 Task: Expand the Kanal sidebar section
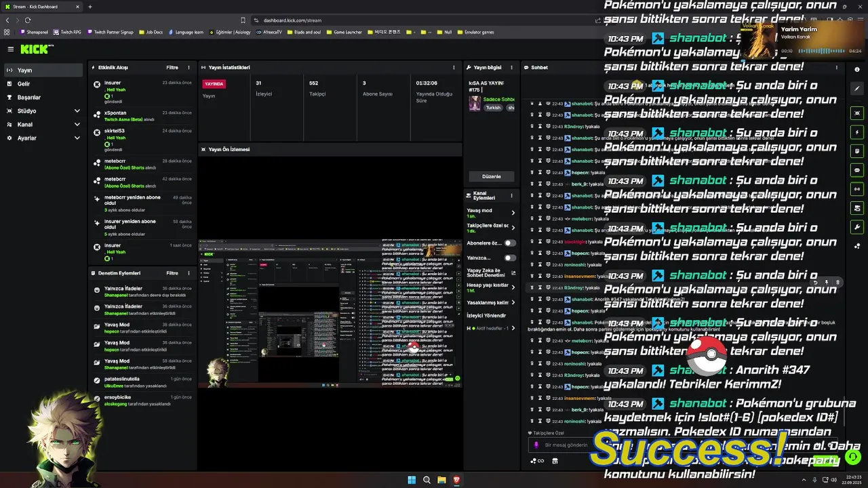click(x=77, y=124)
